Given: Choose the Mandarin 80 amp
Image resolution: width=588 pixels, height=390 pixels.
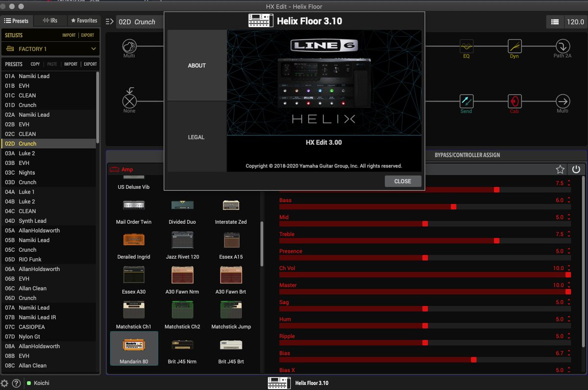Looking at the screenshot, I should click(134, 349).
